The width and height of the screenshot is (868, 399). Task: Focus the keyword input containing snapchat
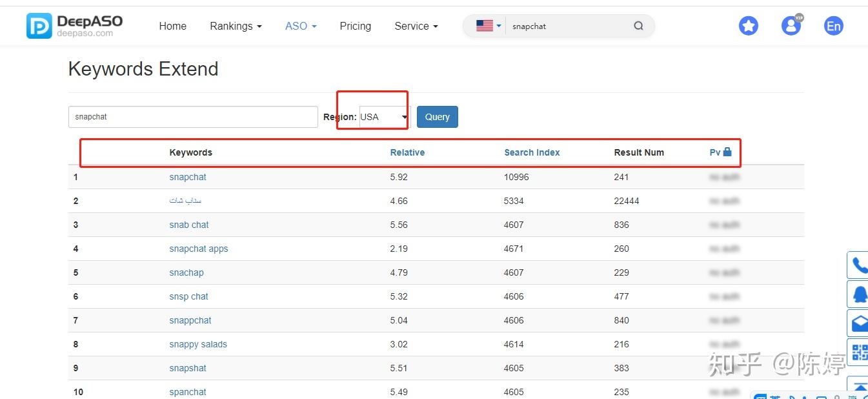(193, 117)
